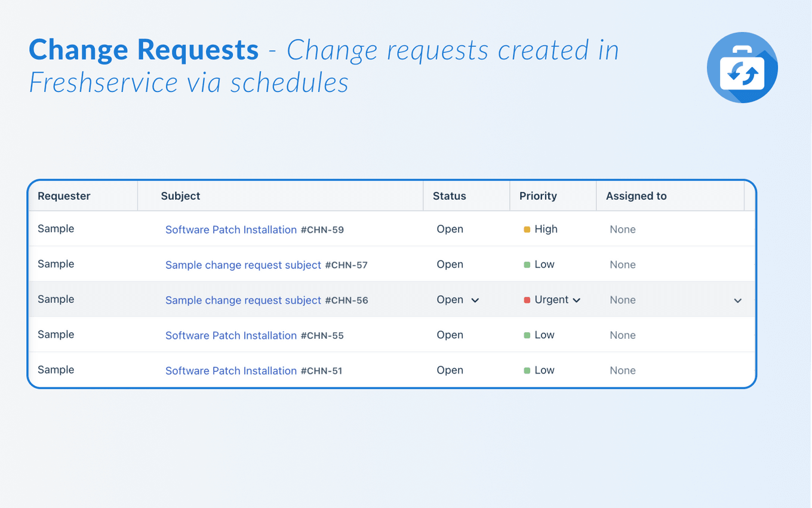This screenshot has width=812, height=508.
Task: Click the green Low priority dot on CHN-51
Action: (527, 370)
